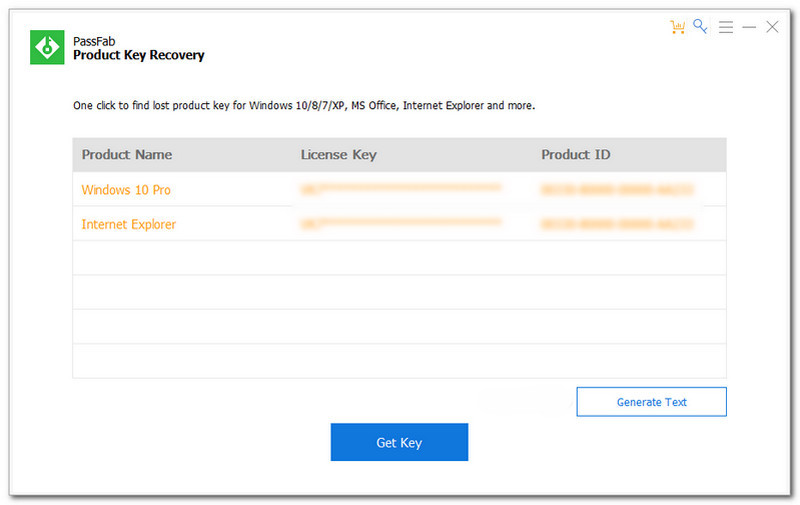Open the hamburger menu

(726, 27)
